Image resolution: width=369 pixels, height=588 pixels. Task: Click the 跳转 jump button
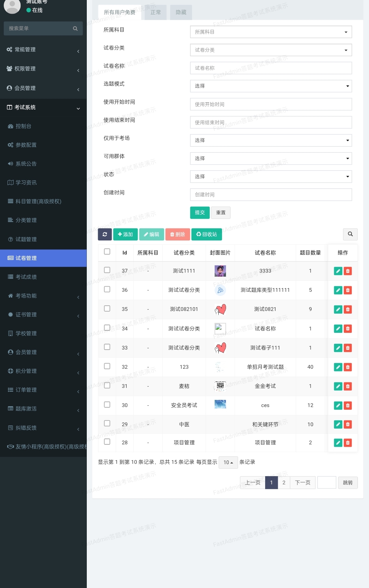pos(348,483)
